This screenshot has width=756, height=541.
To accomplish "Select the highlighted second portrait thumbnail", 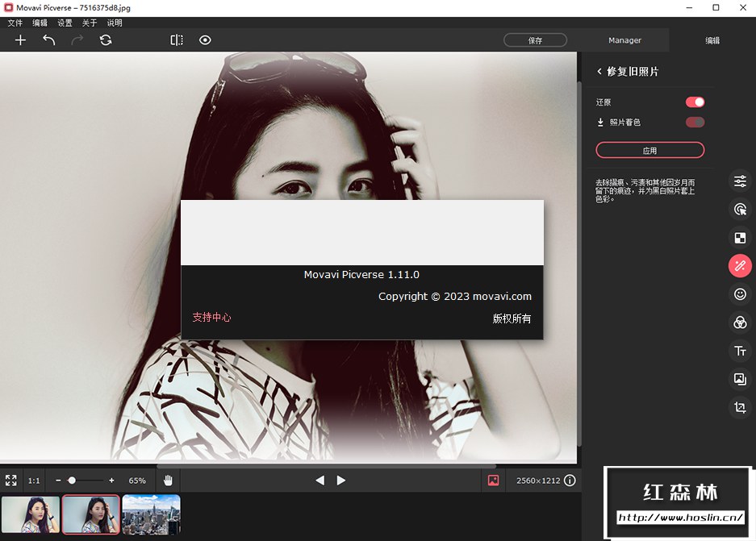I will (x=91, y=514).
